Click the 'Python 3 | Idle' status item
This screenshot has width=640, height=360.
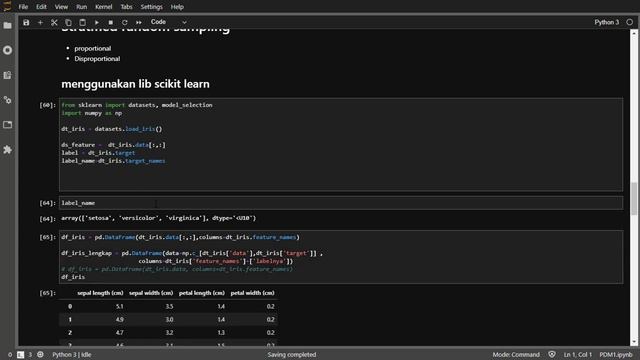click(x=71, y=355)
